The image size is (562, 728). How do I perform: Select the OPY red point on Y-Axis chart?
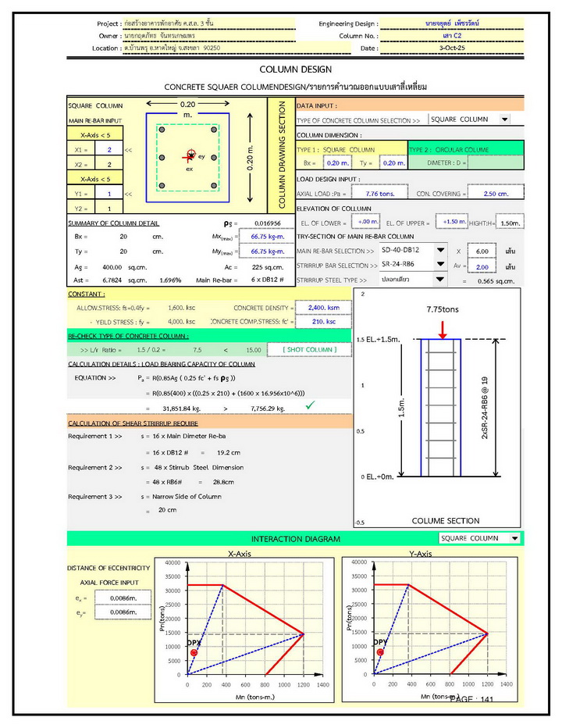(380, 651)
